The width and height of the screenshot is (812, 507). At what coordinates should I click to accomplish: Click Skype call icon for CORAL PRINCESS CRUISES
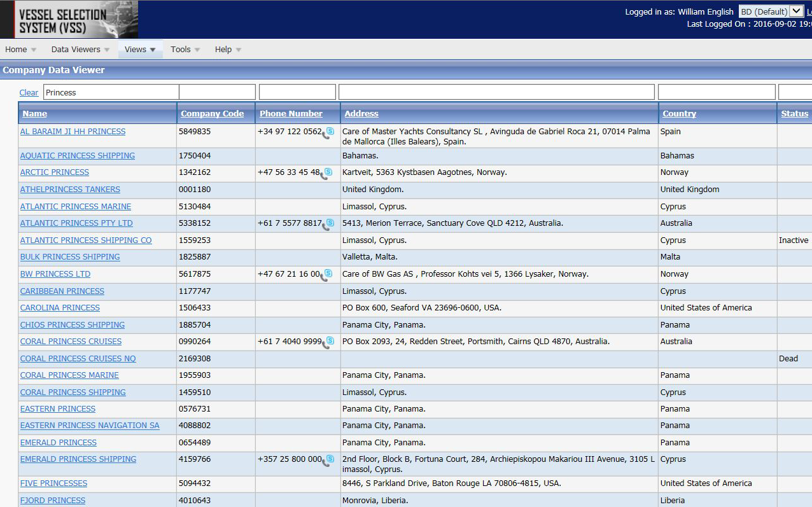coord(328,342)
